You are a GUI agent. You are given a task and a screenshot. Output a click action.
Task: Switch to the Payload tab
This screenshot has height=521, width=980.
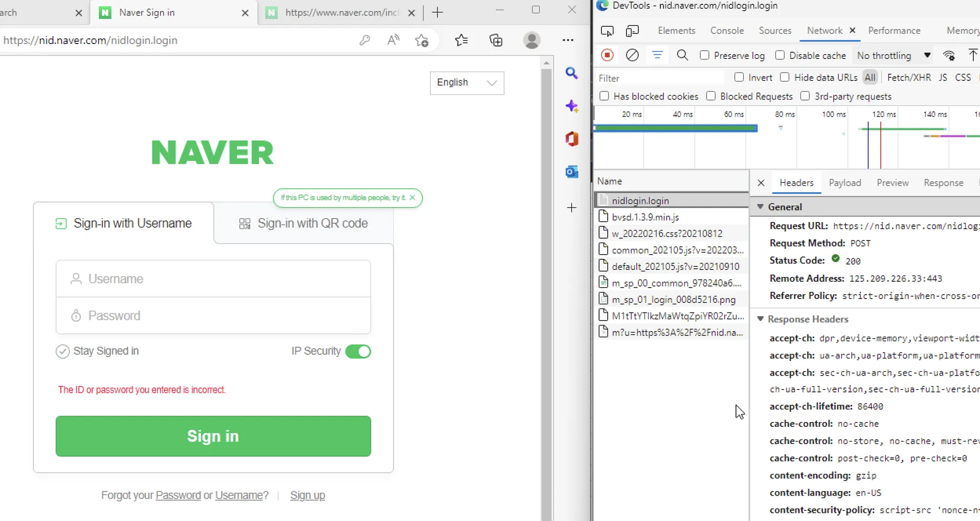click(x=845, y=183)
